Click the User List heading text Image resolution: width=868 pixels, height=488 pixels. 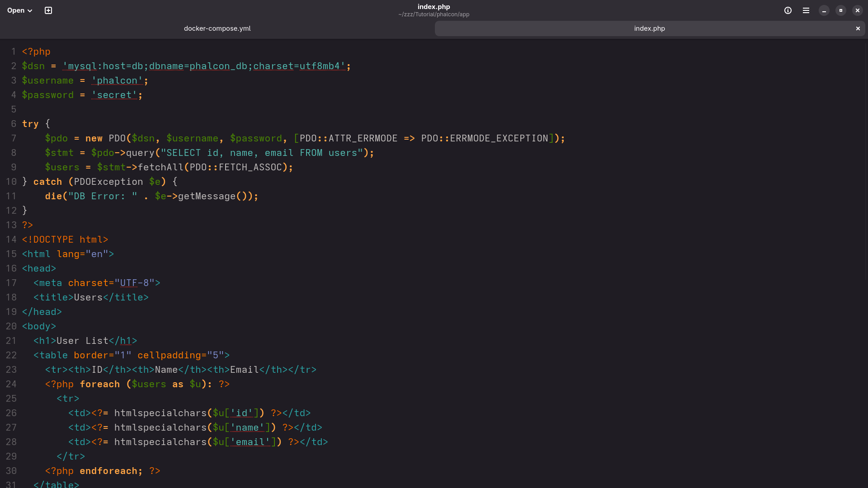82,341
